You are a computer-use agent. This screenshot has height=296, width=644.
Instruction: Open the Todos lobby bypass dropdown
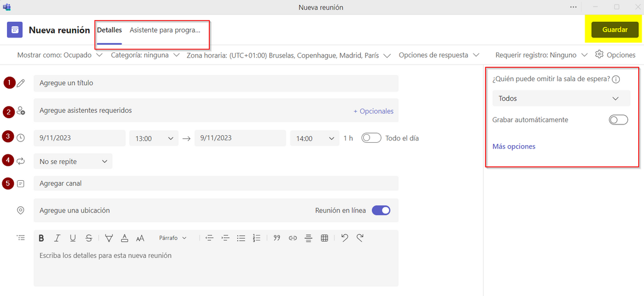tap(561, 98)
